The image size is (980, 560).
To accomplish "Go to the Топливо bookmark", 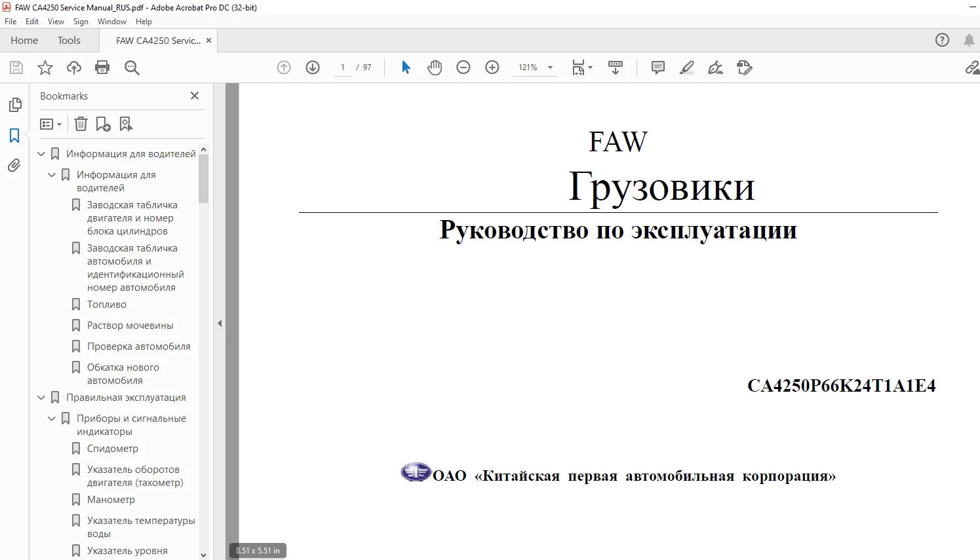I will pyautogui.click(x=107, y=305).
